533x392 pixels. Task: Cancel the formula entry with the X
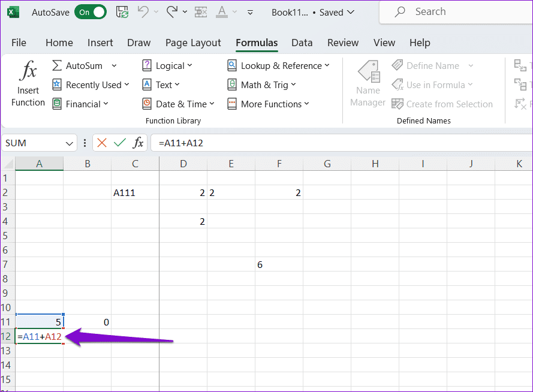coord(102,143)
